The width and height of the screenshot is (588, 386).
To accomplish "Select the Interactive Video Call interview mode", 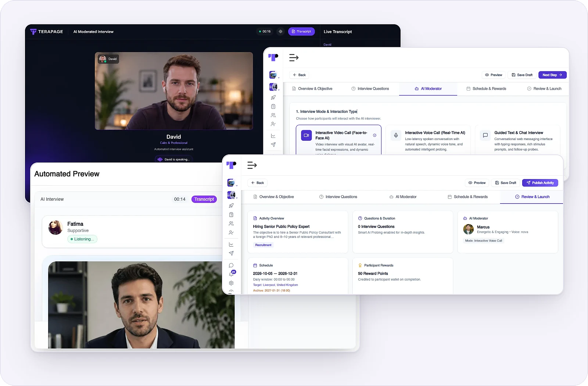I will 338,140.
